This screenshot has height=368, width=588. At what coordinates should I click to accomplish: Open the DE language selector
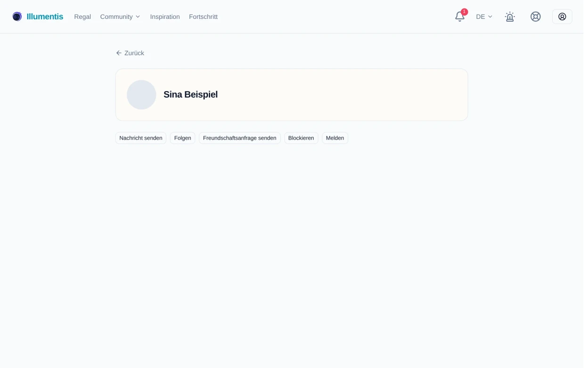point(484,17)
